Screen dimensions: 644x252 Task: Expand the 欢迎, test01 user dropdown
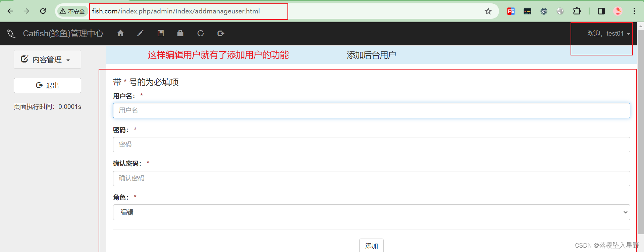point(608,33)
